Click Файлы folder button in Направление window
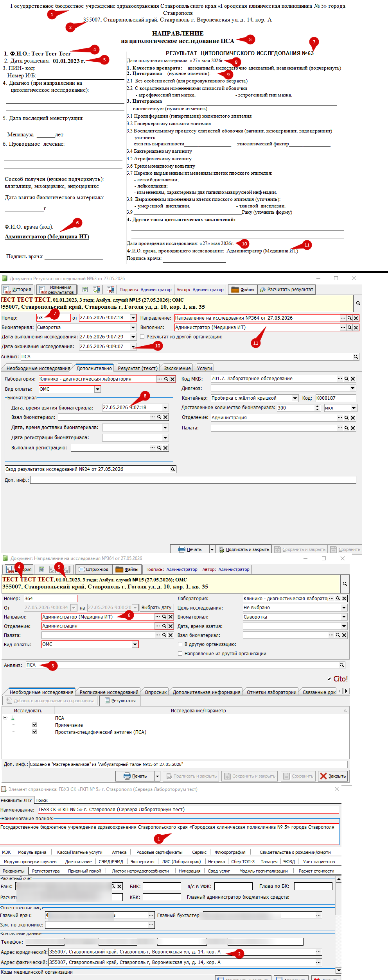 (x=127, y=569)
